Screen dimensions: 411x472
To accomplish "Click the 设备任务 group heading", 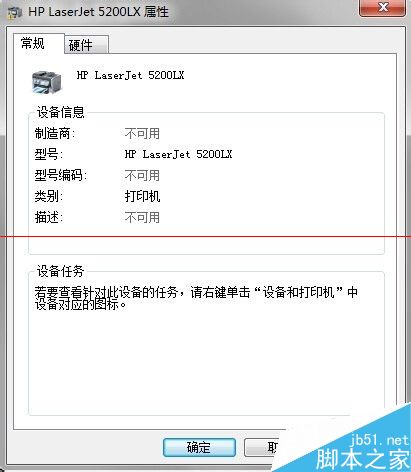I will point(60,271).
